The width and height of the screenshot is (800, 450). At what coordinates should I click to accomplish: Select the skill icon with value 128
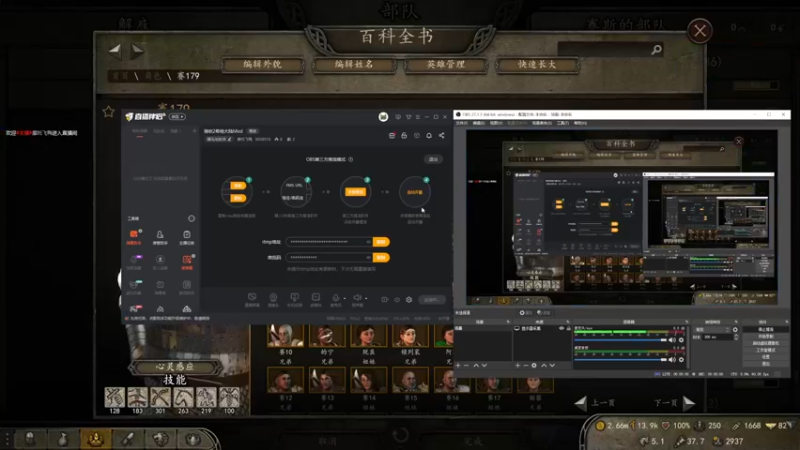pyautogui.click(x=115, y=397)
